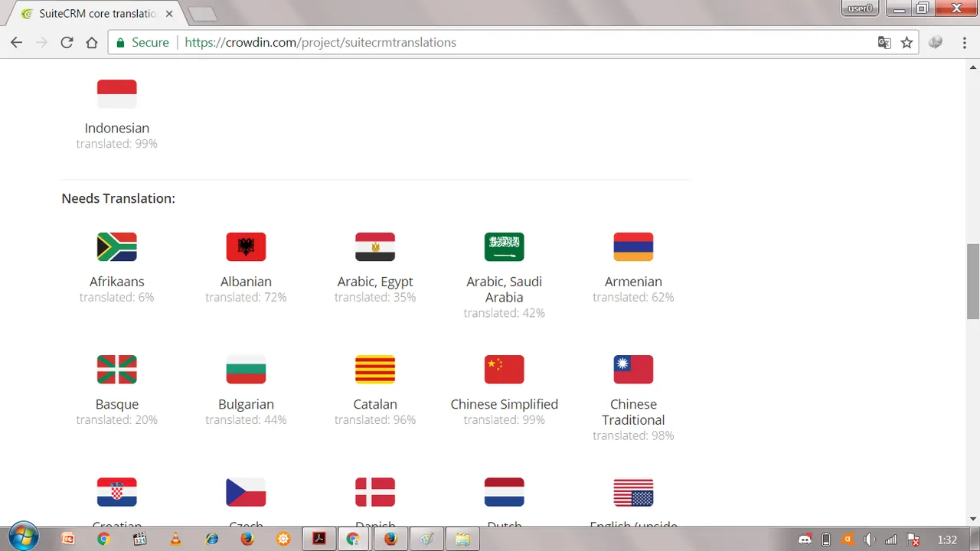Launch the orange slideshow app from taskbar
The width and height of the screenshot is (980, 551).
click(68, 539)
